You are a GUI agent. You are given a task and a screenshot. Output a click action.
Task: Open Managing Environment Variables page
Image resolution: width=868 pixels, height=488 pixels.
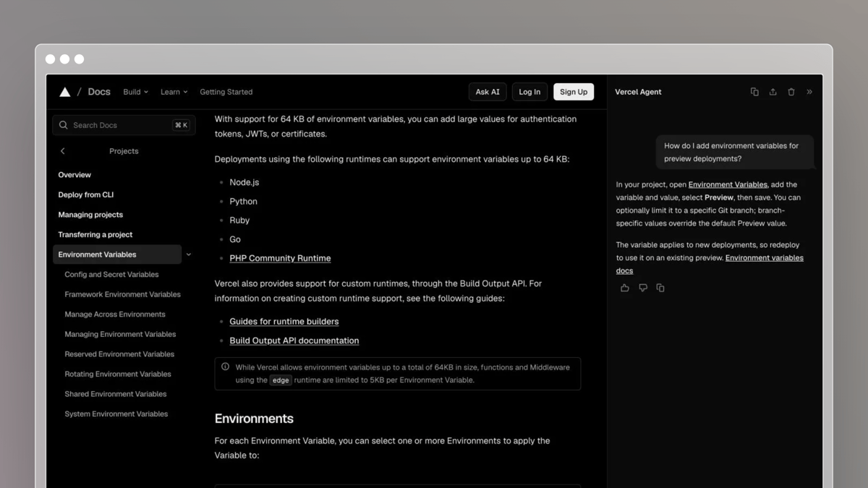point(120,334)
